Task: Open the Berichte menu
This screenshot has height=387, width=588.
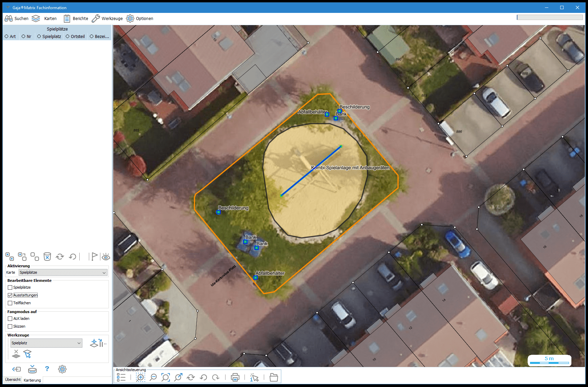Action: 76,18
